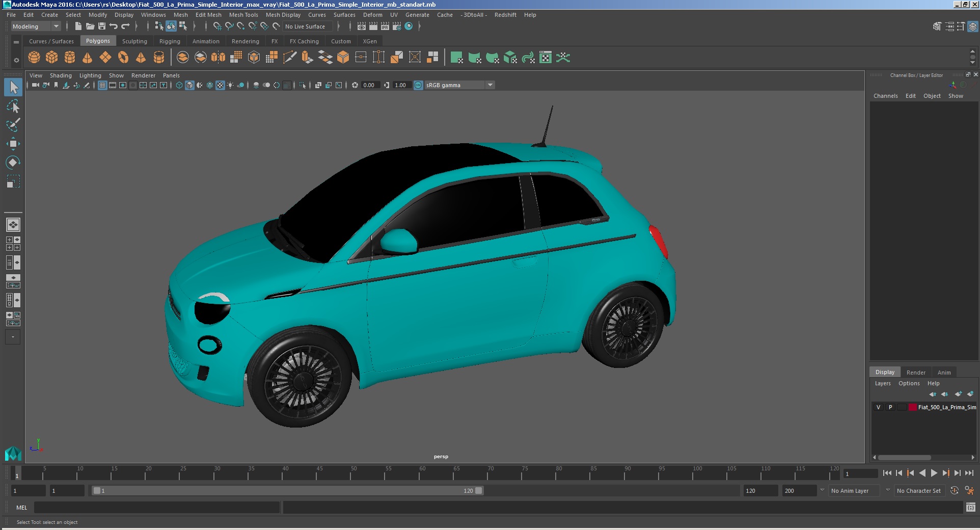The width and height of the screenshot is (980, 530).
Task: Play the animation forwards
Action: pos(934,473)
